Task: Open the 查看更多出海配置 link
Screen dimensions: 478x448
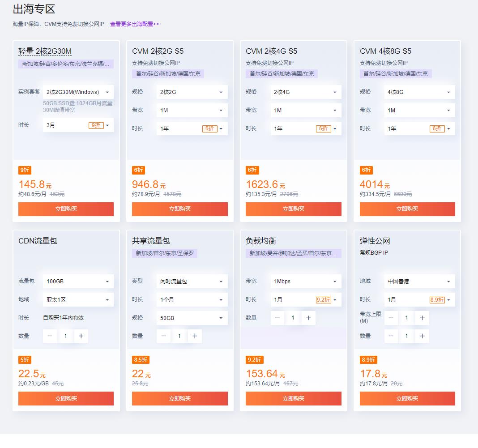Action: tap(134, 24)
